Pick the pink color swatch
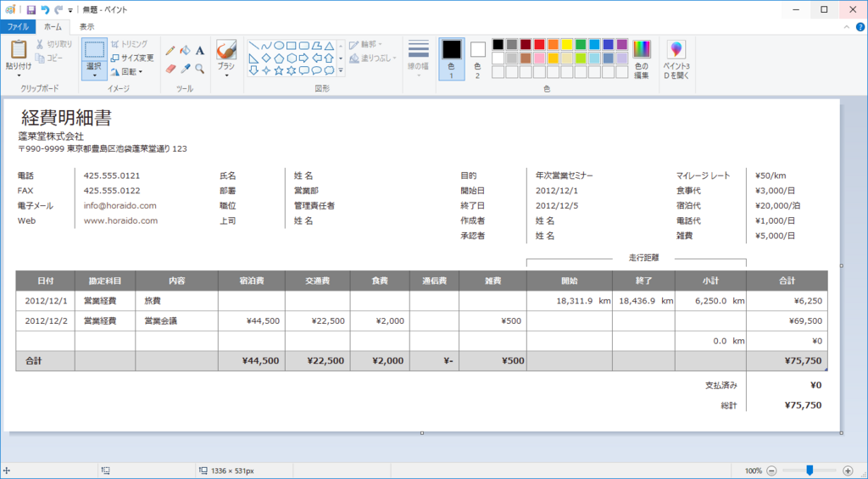The width and height of the screenshot is (868, 479). click(539, 58)
